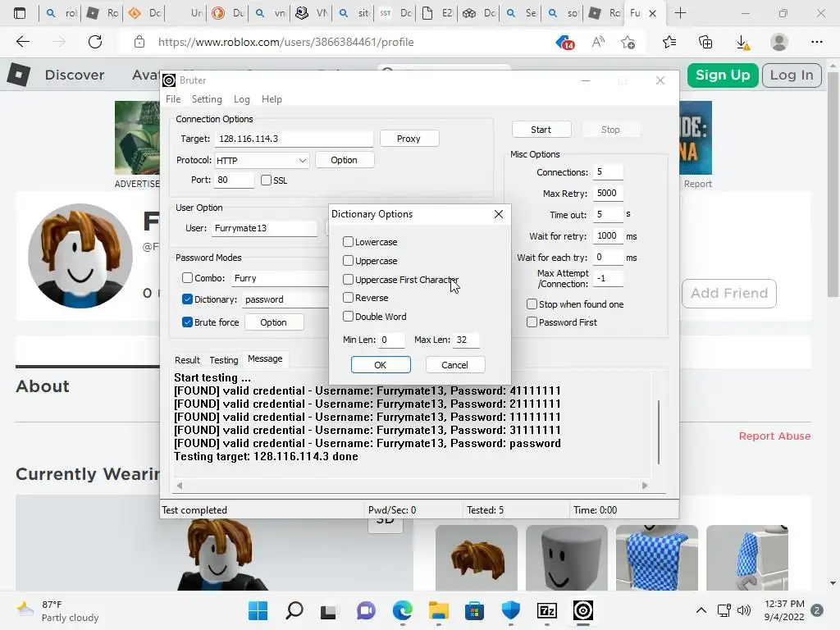Screen dimensions: 840x630
Task: Open Microsoft Store on taskbar
Action: [x=474, y=610]
